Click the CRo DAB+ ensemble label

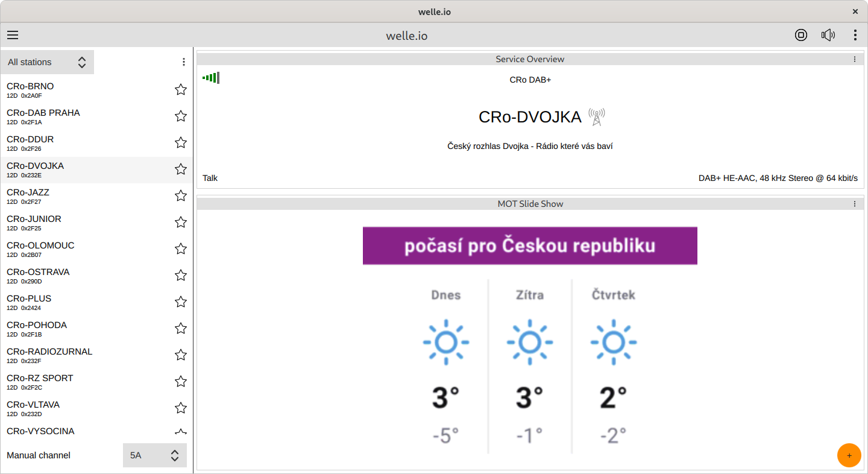[530, 80]
